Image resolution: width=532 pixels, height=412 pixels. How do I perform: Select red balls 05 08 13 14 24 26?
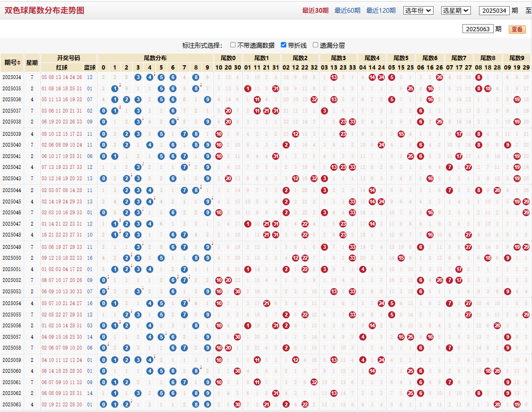coord(62,77)
